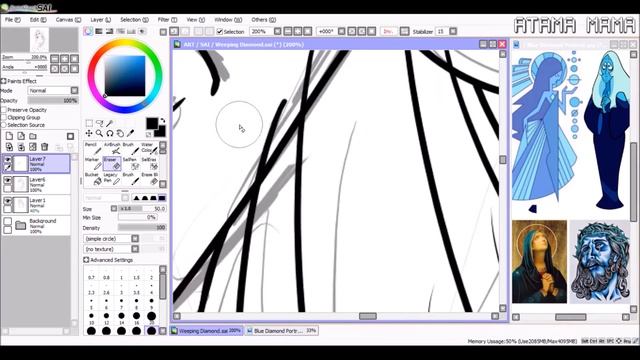Open the rotation angle dropdown in toolbar
Viewport: 640px width, 360px height.
pyautogui.click(x=342, y=31)
